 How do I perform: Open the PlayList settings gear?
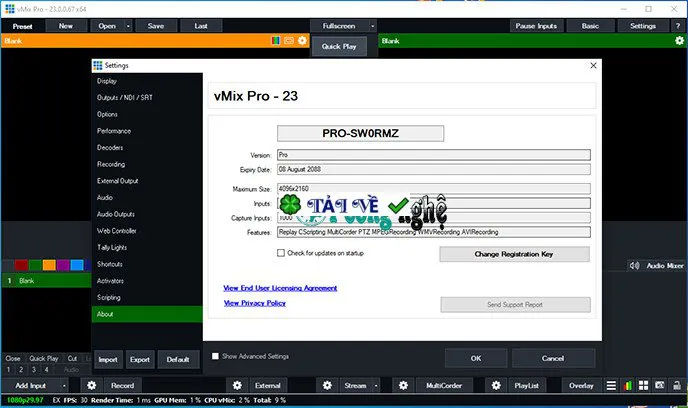tap(496, 385)
